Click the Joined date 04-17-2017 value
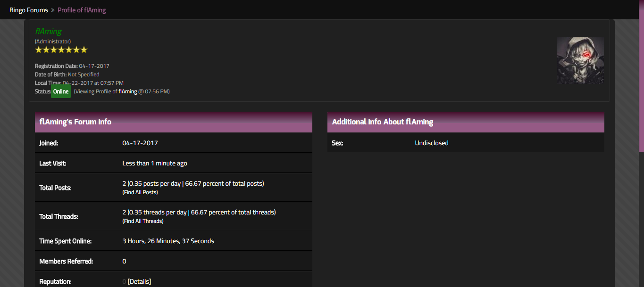Viewport: 644px width, 287px height. (140, 143)
